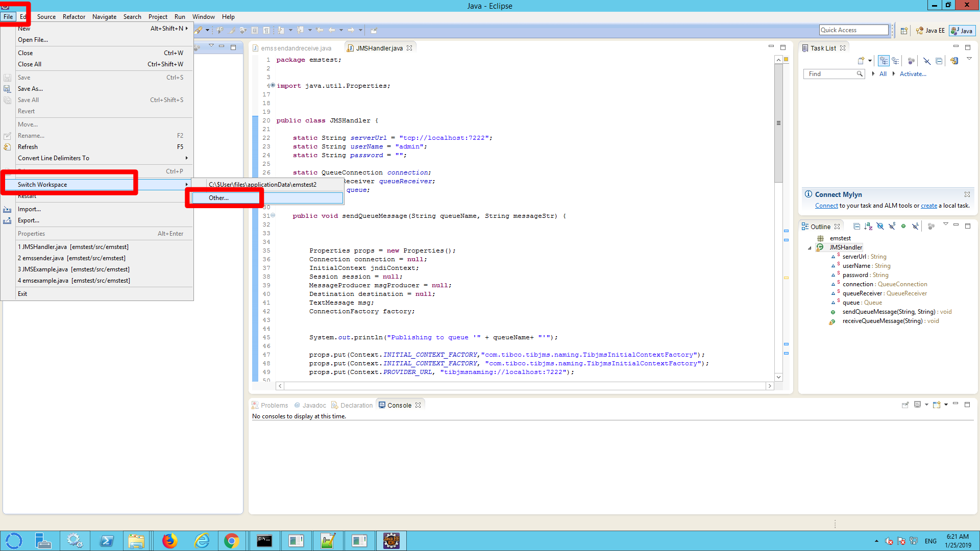Screen dimensions: 980x551
Task: Close the Console tab
Action: pos(418,405)
